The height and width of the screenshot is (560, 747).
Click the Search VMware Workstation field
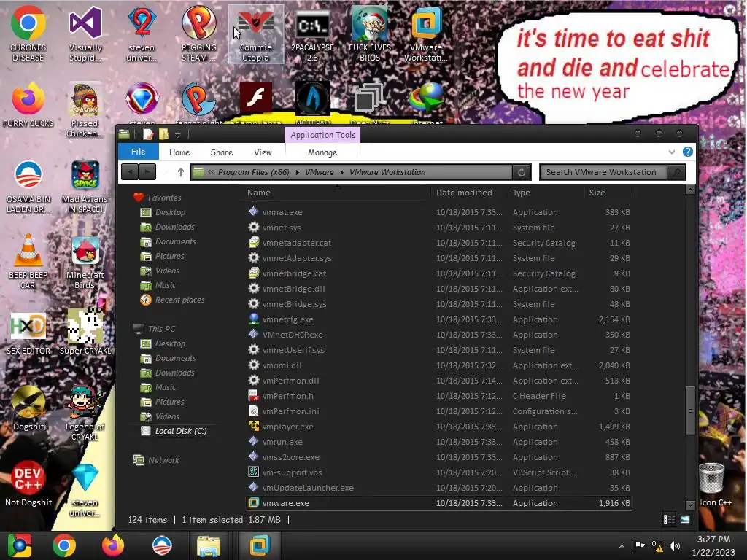[x=603, y=172]
